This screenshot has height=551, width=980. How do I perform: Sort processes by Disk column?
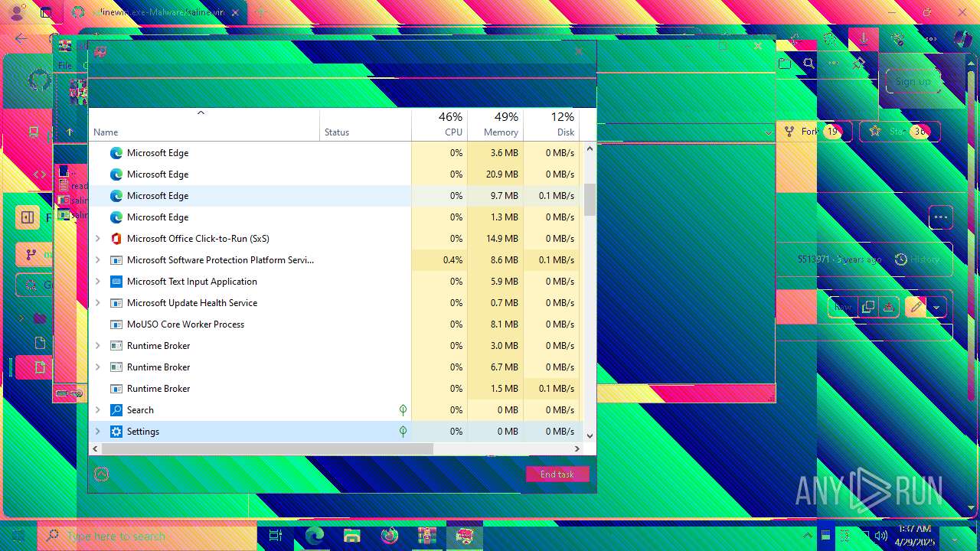(x=551, y=125)
